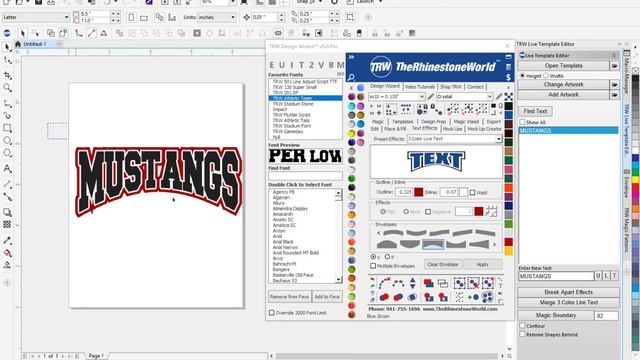Toggle the Negative checkbox in Effects
The height and width of the screenshot is (360, 640).
coord(428,212)
